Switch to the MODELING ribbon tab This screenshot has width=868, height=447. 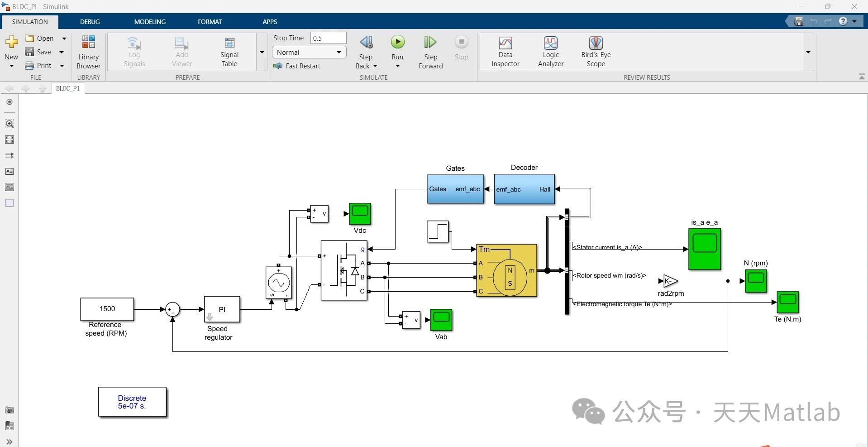pyautogui.click(x=150, y=21)
